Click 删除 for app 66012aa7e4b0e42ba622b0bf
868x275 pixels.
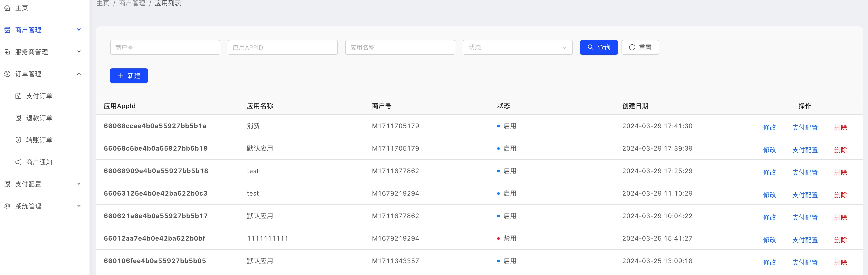click(x=840, y=240)
